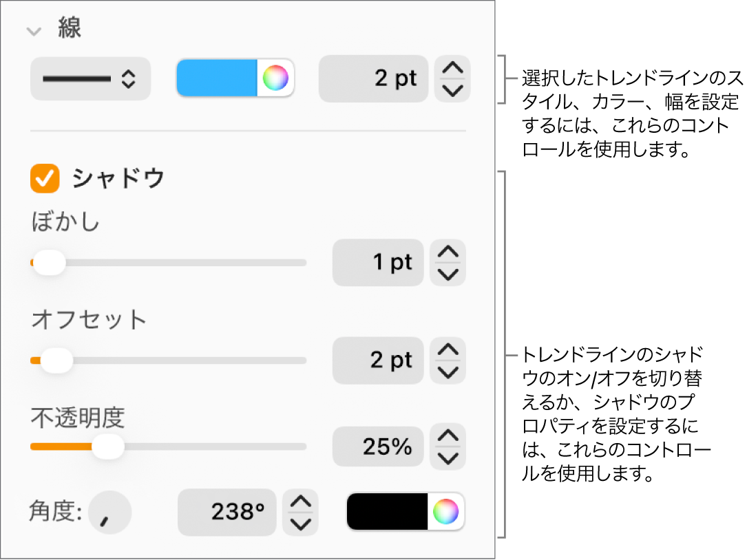The height and width of the screenshot is (560, 747).
Task: Click the 不透明度 slider handle
Action: click(109, 446)
